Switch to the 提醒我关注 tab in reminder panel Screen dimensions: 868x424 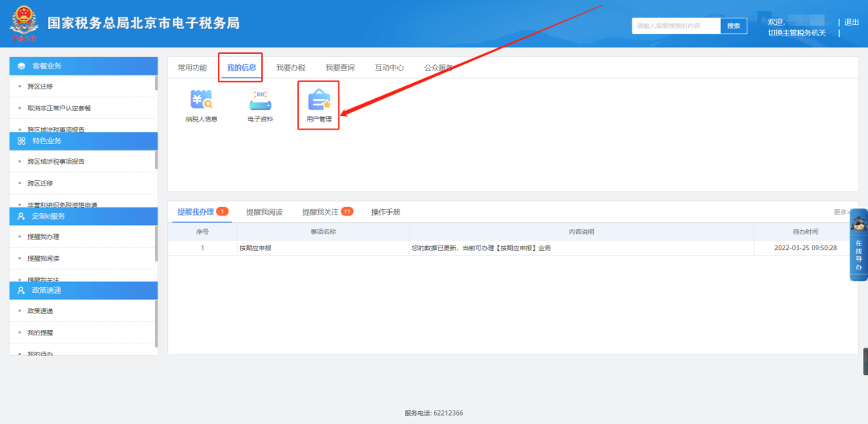pyautogui.click(x=320, y=212)
